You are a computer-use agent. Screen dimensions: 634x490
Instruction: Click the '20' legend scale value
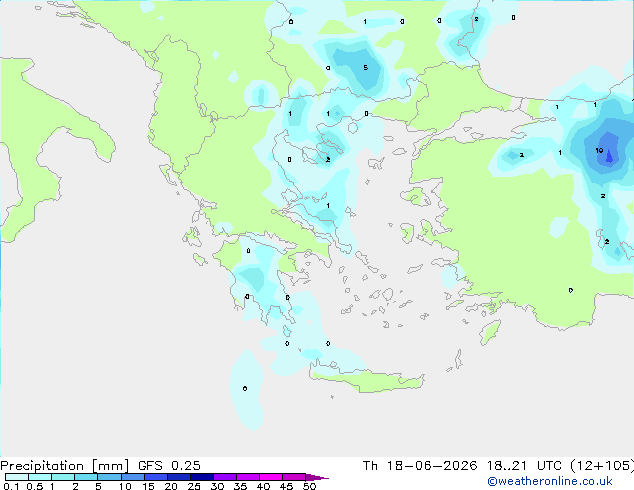pyautogui.click(x=171, y=486)
